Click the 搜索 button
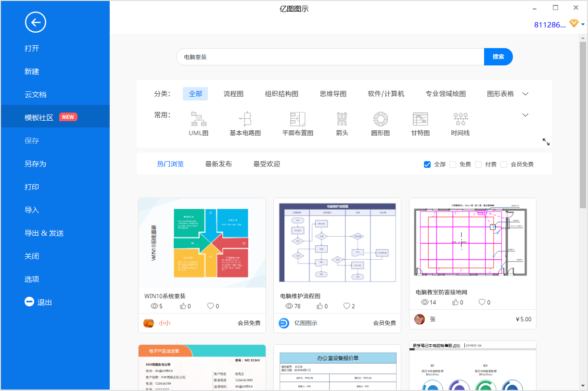The image size is (588, 391). 498,57
